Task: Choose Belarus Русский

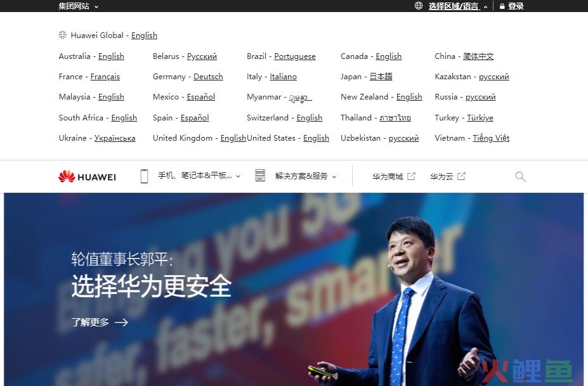Action: [202, 56]
